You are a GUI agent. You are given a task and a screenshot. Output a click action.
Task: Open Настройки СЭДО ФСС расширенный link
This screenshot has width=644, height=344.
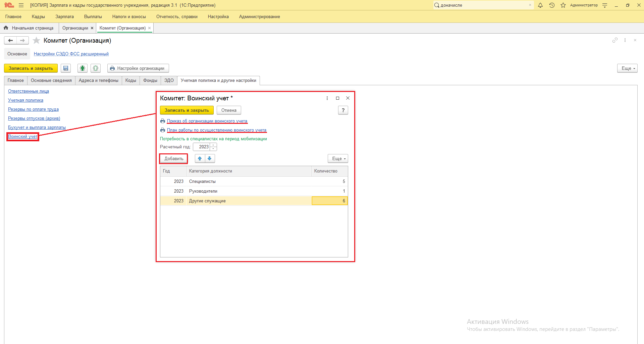pos(71,54)
